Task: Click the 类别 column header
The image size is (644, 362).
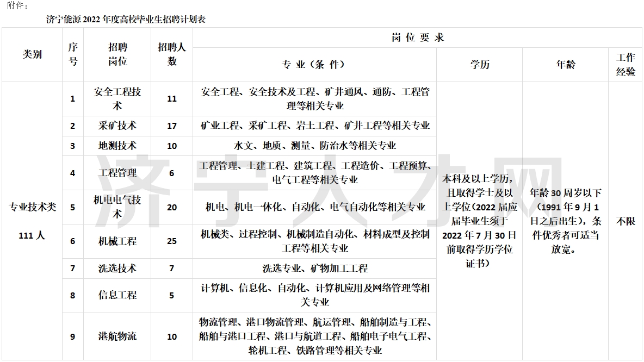Action: pyautogui.click(x=32, y=54)
